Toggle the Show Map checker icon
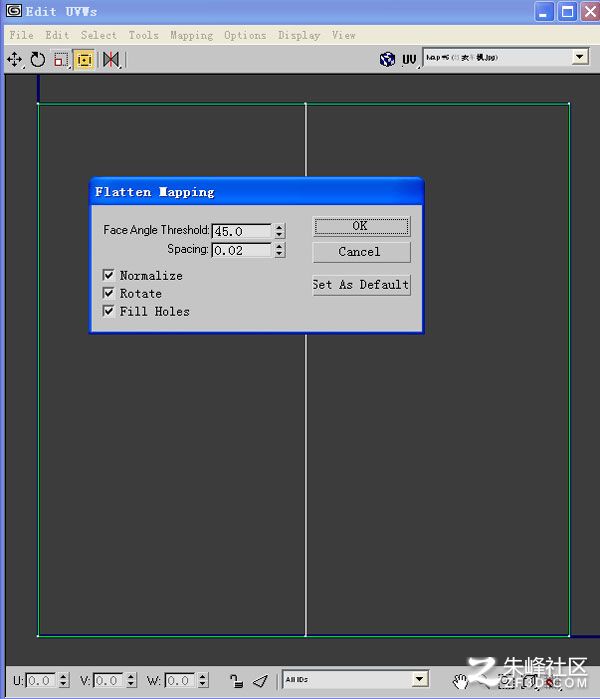Viewport: 600px width, 699px height. pyautogui.click(x=387, y=59)
